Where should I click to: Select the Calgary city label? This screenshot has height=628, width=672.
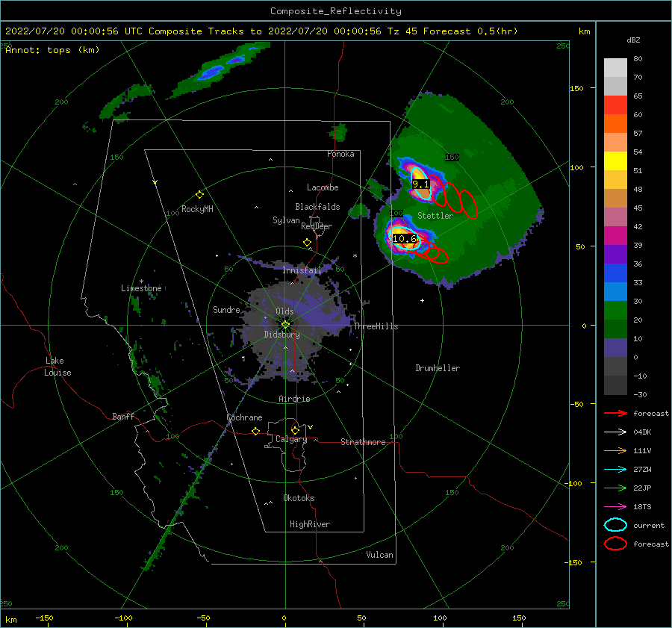point(291,439)
